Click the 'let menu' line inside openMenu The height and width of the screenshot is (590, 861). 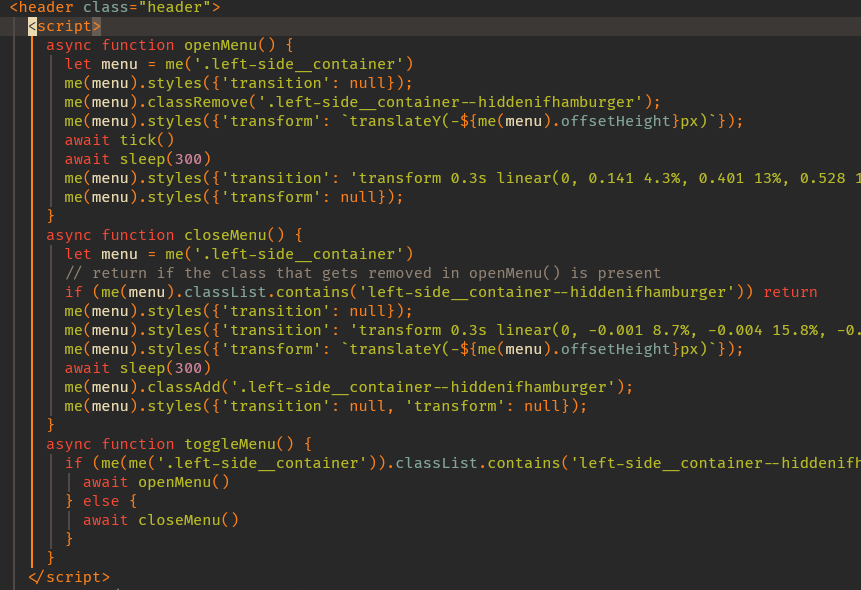coord(239,64)
